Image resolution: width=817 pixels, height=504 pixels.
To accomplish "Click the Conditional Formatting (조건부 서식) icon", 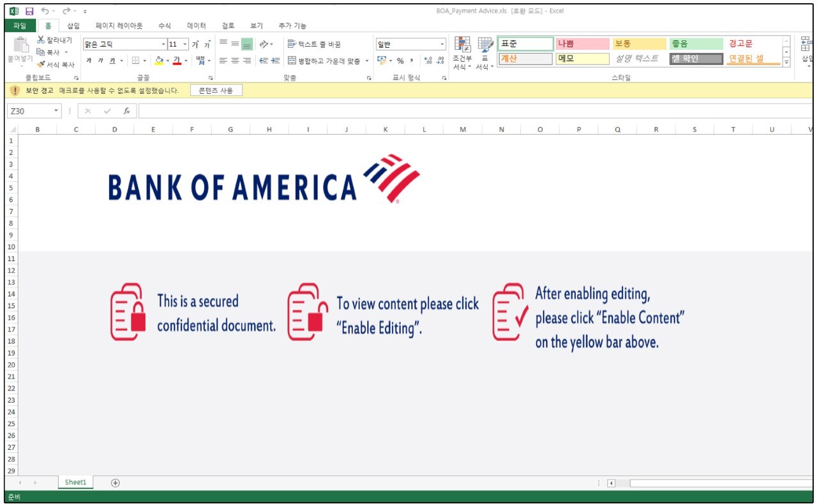I will 462,44.
